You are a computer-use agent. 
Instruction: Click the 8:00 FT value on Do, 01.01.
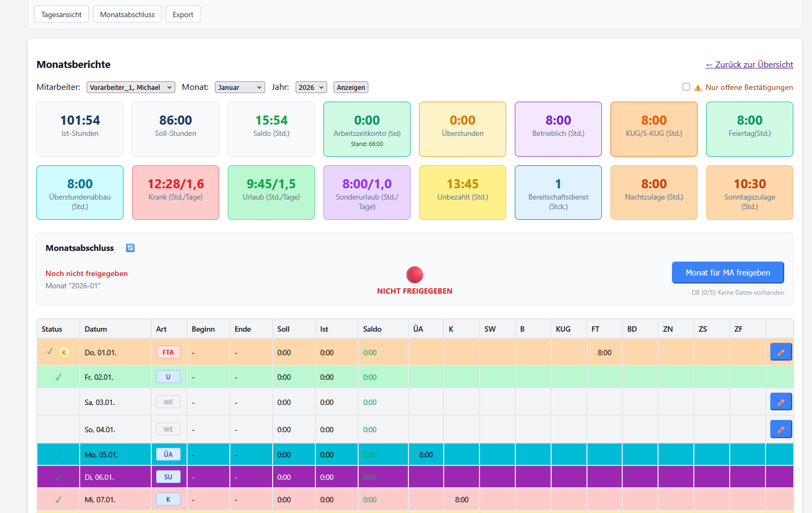[605, 353]
